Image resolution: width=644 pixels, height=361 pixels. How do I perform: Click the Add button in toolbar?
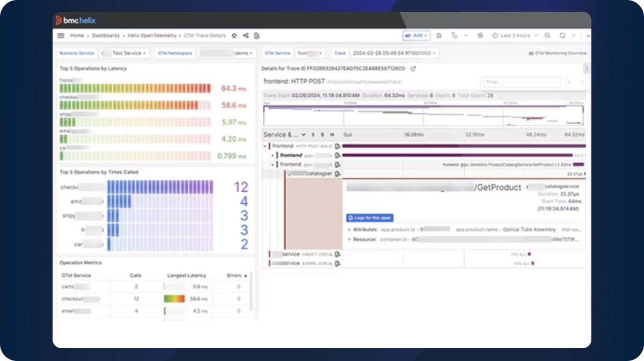click(x=416, y=35)
